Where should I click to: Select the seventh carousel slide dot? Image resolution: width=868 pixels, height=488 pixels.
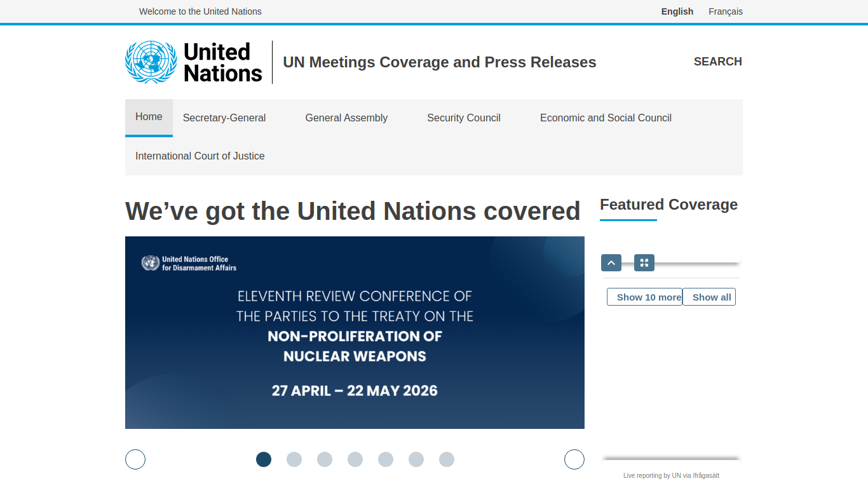(447, 459)
